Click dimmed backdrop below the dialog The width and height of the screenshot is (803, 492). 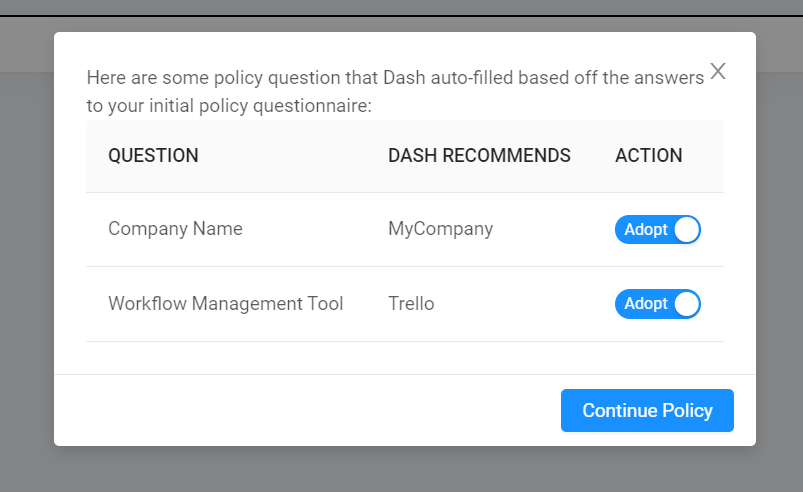(400, 470)
